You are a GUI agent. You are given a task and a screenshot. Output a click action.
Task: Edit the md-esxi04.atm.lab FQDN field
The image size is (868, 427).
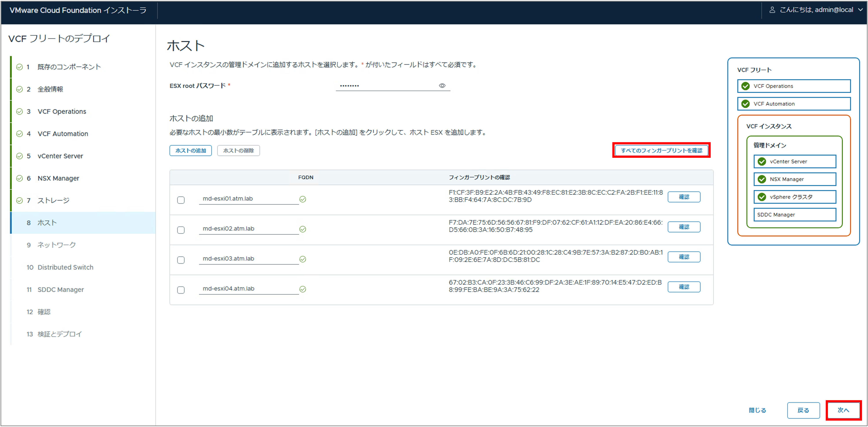(x=249, y=289)
